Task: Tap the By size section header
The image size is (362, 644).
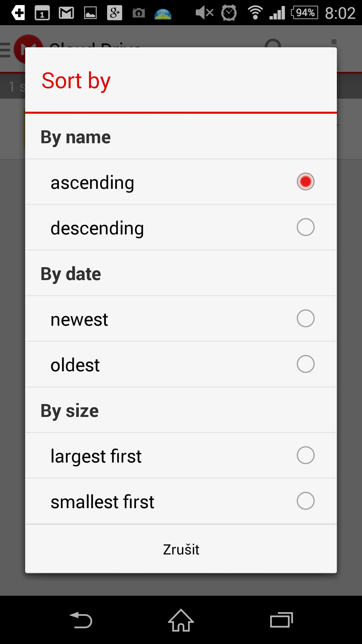Action: (x=70, y=411)
